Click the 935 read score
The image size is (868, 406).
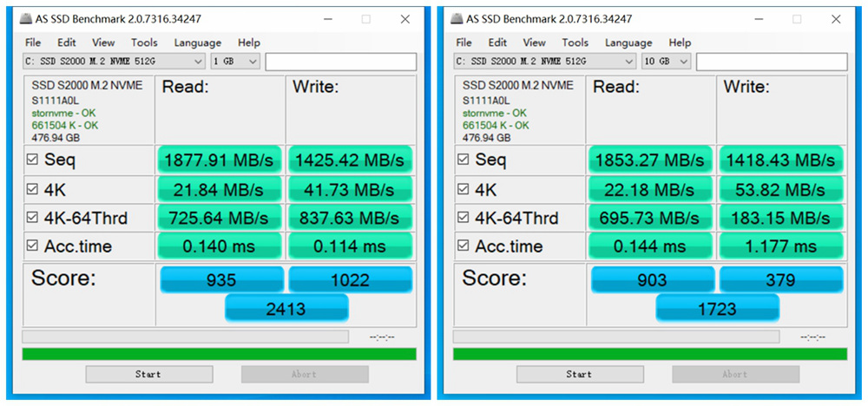click(222, 279)
